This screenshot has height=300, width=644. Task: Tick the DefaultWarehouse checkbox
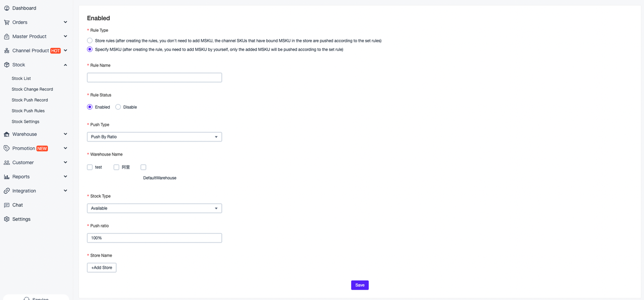tap(143, 167)
